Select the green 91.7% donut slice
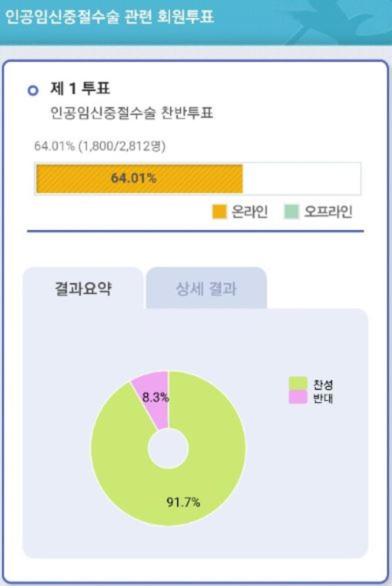This screenshot has width=392, height=586. [207, 476]
